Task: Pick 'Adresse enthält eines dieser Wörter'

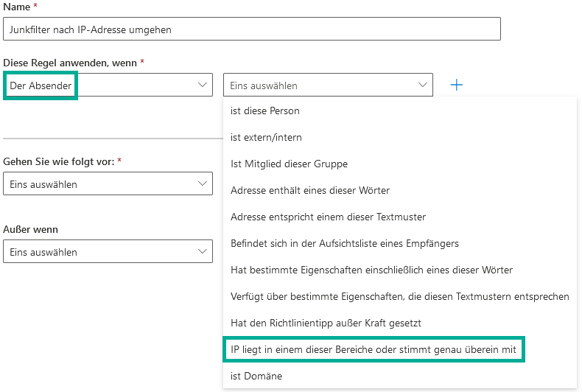Action: 310,190
